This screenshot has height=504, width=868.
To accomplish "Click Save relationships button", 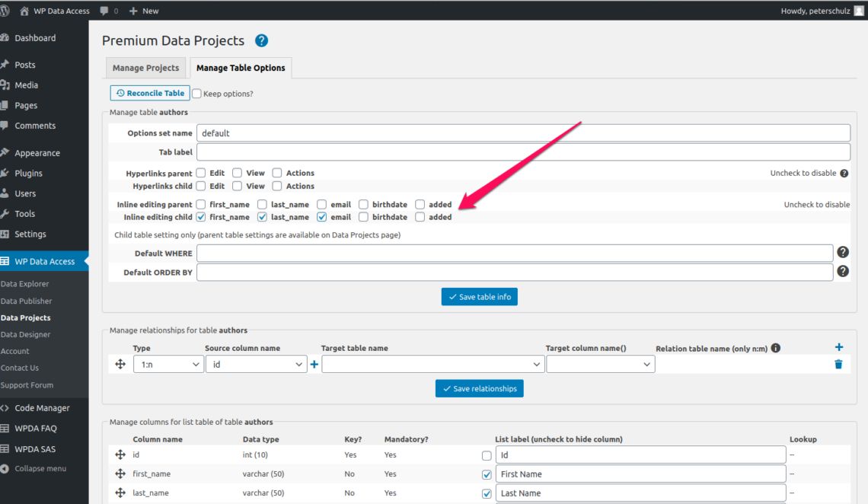I will tap(480, 388).
